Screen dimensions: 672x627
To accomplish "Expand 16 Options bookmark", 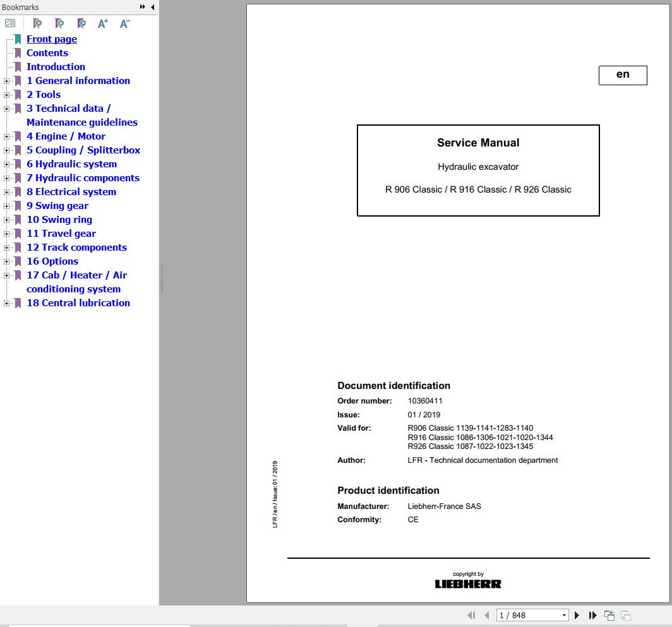I will coord(6,261).
